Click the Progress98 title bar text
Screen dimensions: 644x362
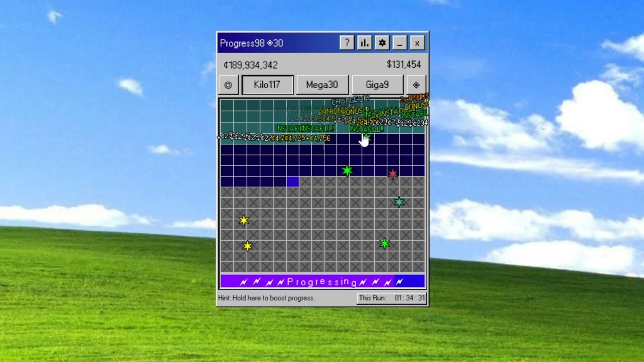[252, 43]
